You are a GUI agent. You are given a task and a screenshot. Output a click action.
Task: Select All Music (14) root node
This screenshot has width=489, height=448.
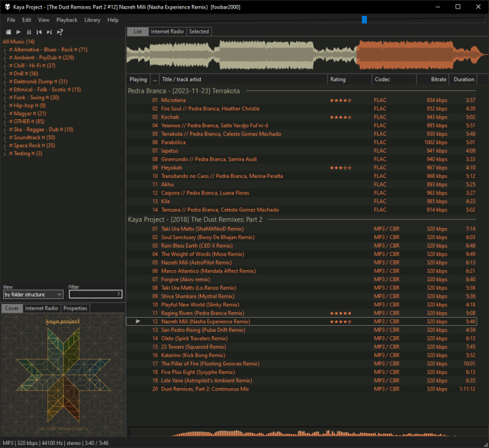pos(19,42)
